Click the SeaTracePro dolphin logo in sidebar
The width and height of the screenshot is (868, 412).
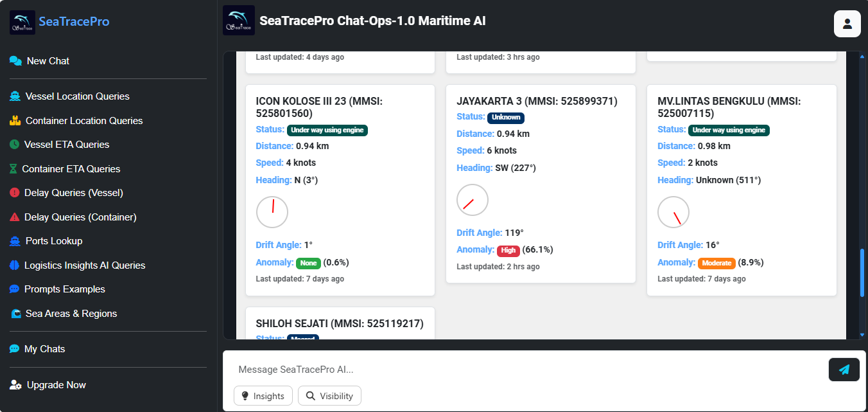(x=22, y=22)
